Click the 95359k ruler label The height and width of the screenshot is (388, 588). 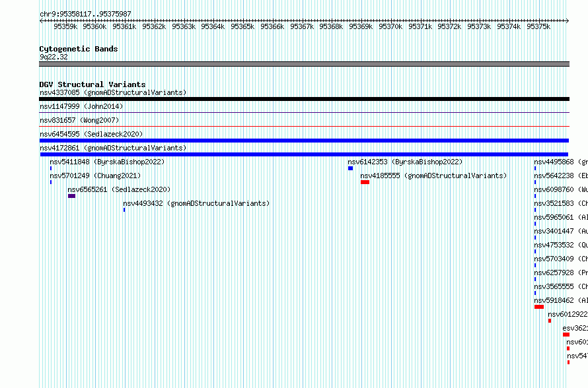[65, 26]
